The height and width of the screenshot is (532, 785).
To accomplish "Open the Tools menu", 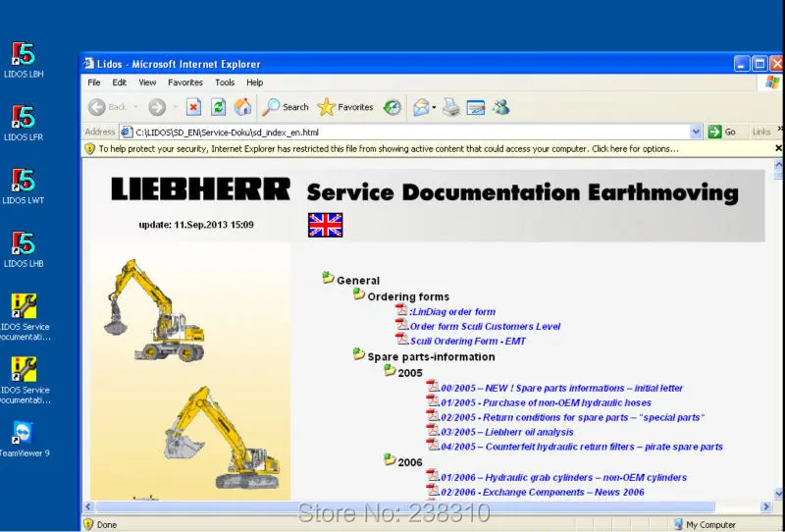I will (x=225, y=82).
